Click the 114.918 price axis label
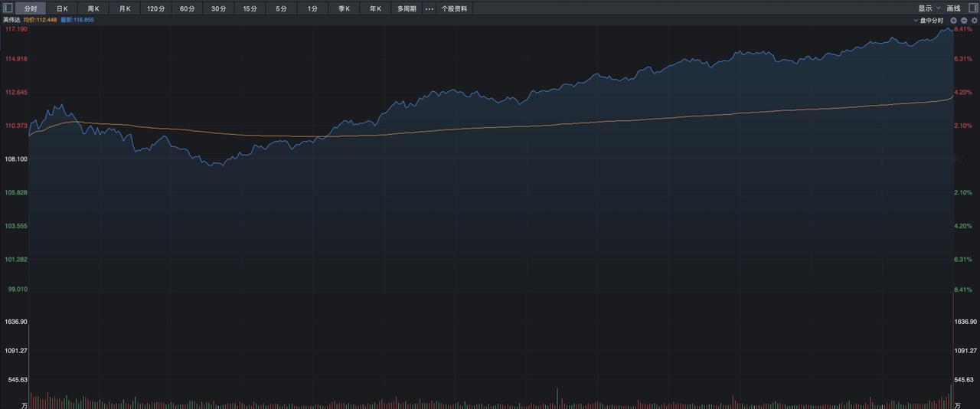 point(15,59)
